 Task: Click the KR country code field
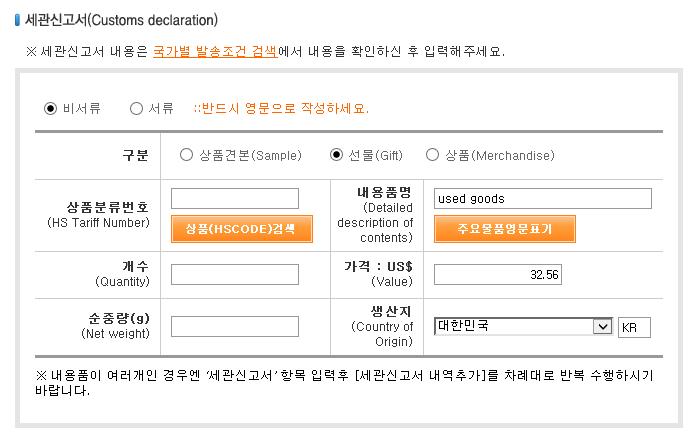[634, 327]
